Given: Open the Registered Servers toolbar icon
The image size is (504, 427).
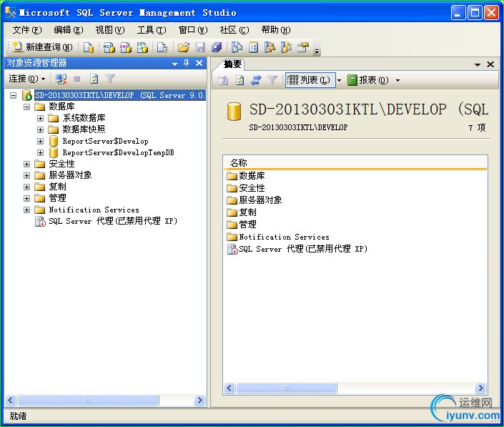Looking at the screenshot, I should (x=237, y=48).
